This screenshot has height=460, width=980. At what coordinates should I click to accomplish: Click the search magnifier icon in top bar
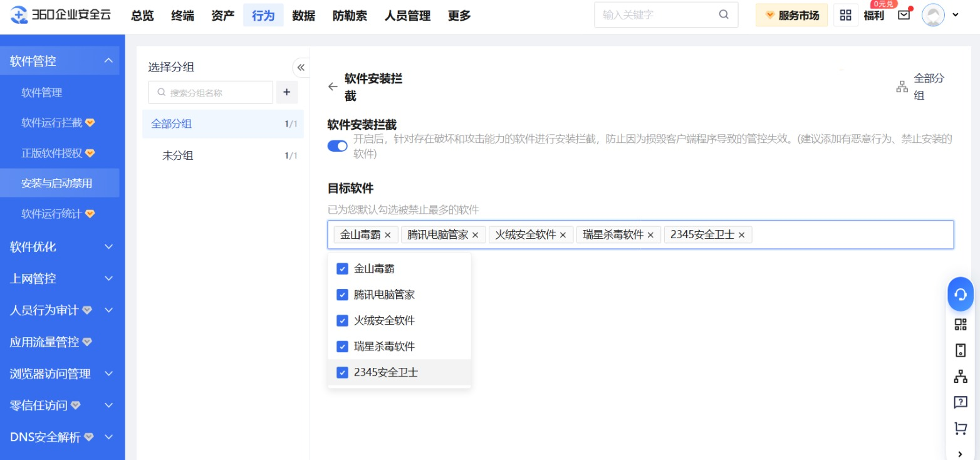point(724,15)
